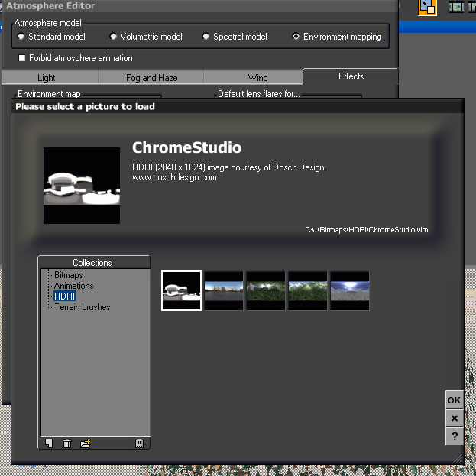Open help with the question mark button
The height and width of the screenshot is (476, 476).
[x=454, y=436]
